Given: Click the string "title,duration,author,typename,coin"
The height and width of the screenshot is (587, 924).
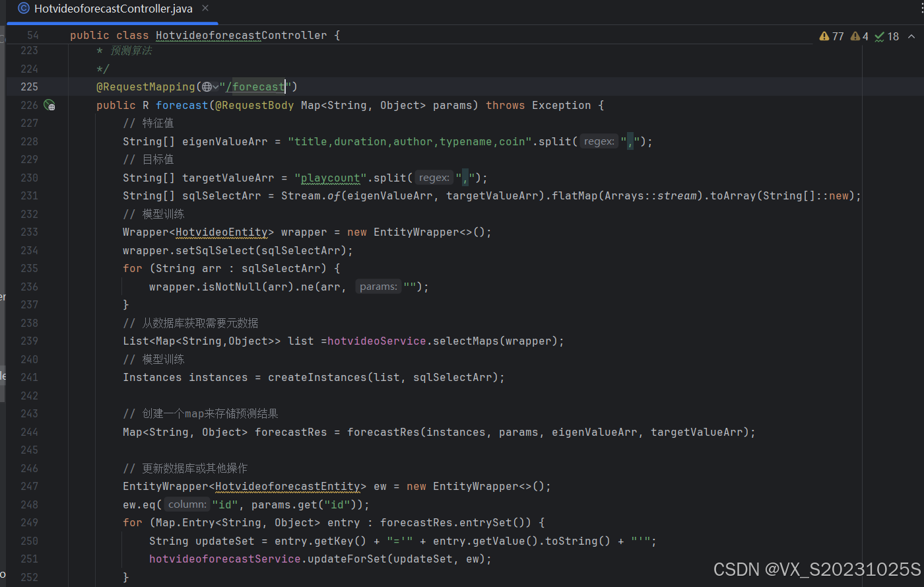Looking at the screenshot, I should (x=410, y=141).
